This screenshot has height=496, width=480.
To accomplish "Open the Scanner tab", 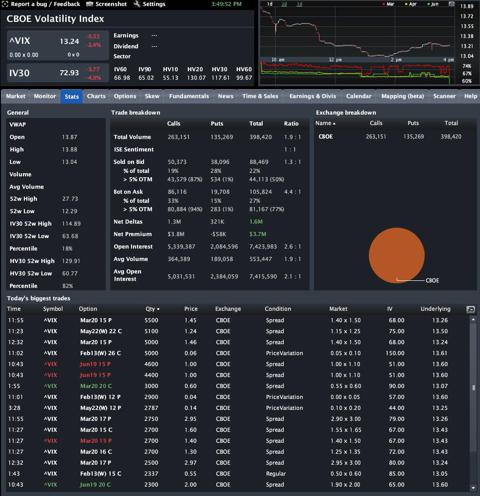I will 444,96.
